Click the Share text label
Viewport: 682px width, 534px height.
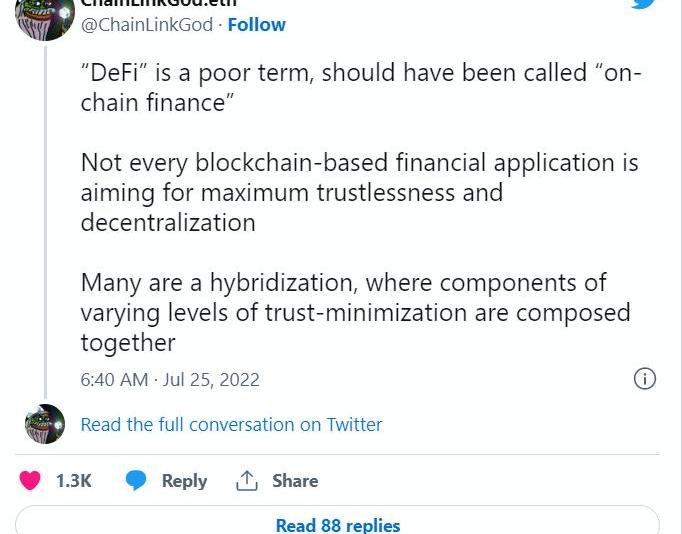pos(295,481)
